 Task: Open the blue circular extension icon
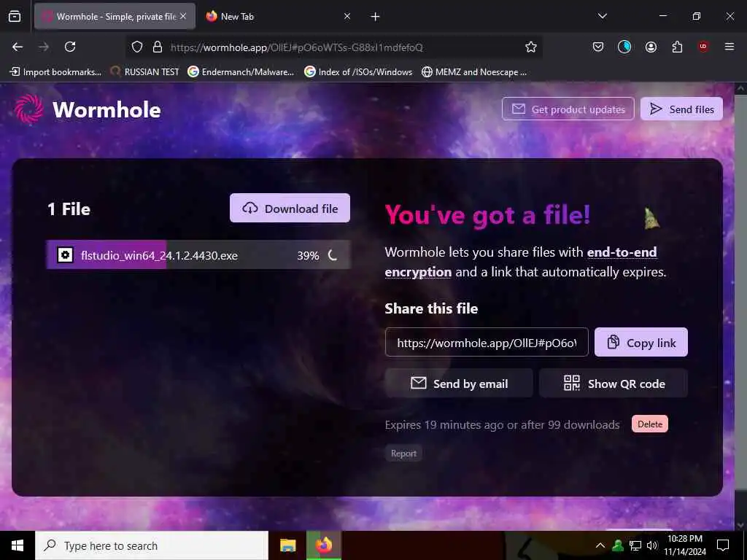(x=624, y=47)
